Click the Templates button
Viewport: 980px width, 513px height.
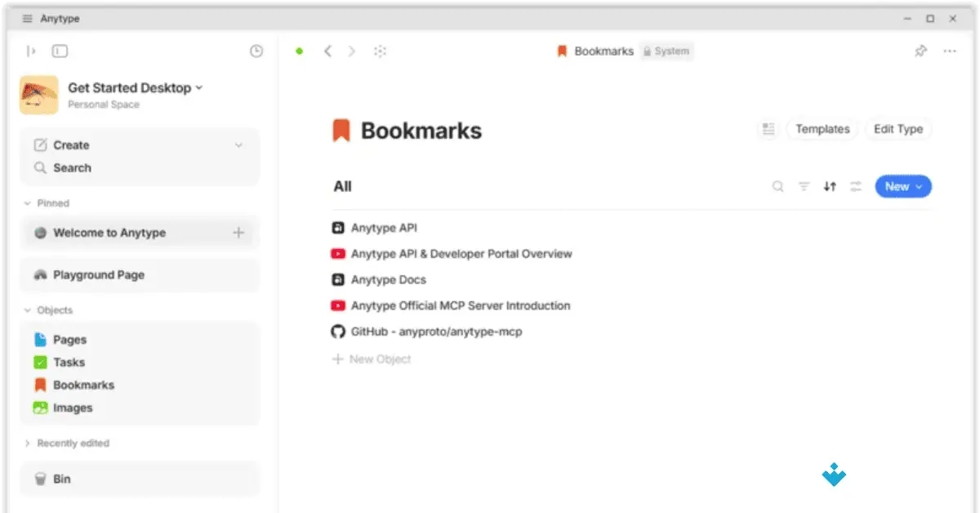click(822, 129)
